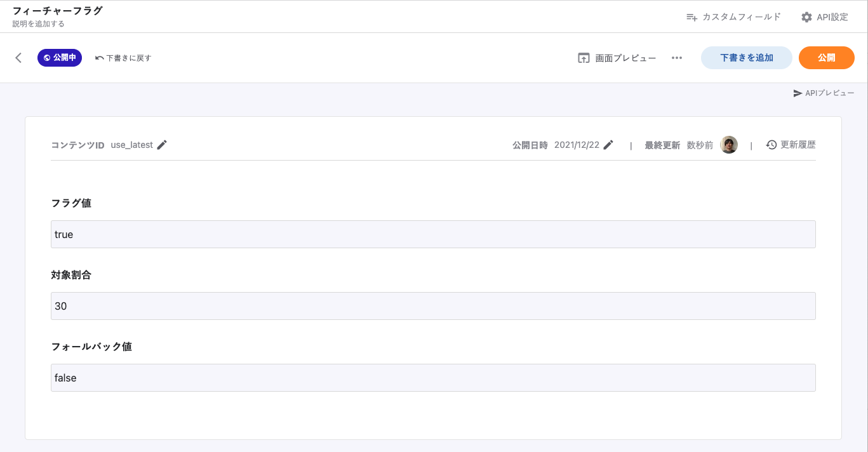Click the 更新履歴 text link
Image resolution: width=868 pixels, height=452 pixels.
[x=798, y=145]
